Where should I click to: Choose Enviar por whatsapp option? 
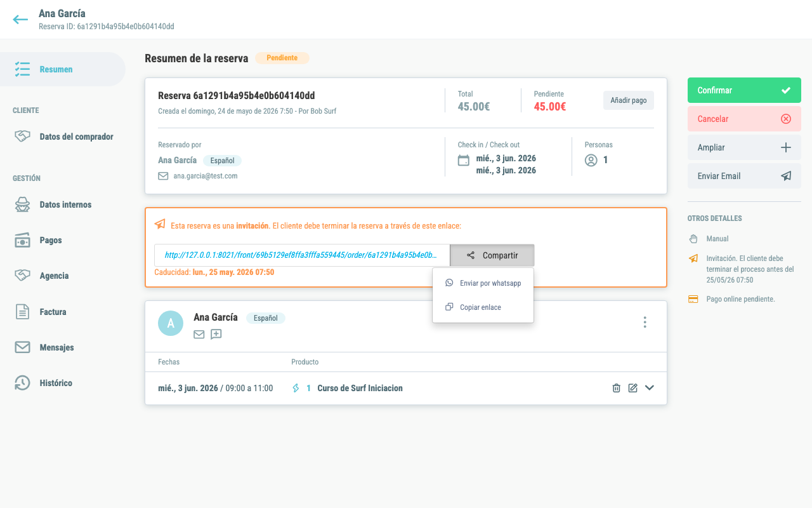click(483, 283)
